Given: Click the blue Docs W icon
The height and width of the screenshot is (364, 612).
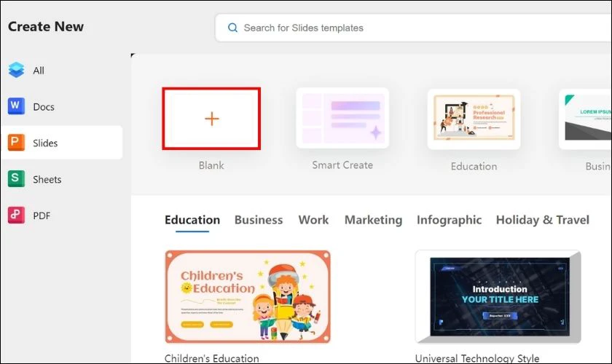Looking at the screenshot, I should 16,106.
